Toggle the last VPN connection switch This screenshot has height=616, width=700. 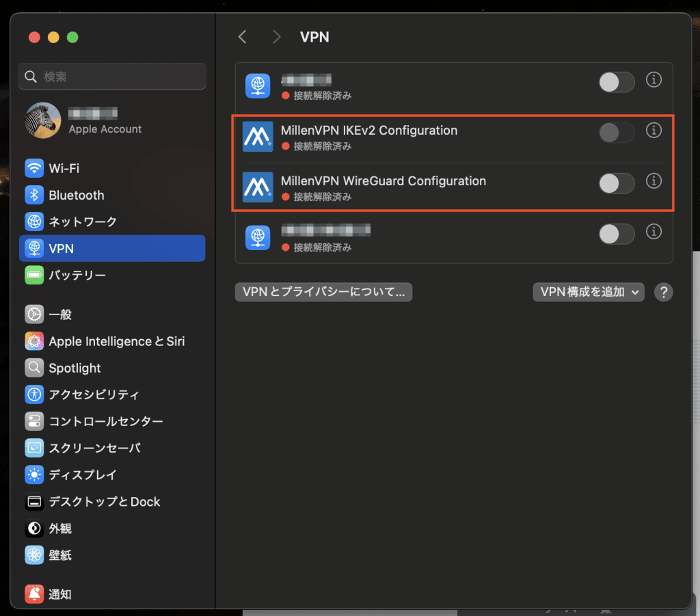tap(617, 234)
